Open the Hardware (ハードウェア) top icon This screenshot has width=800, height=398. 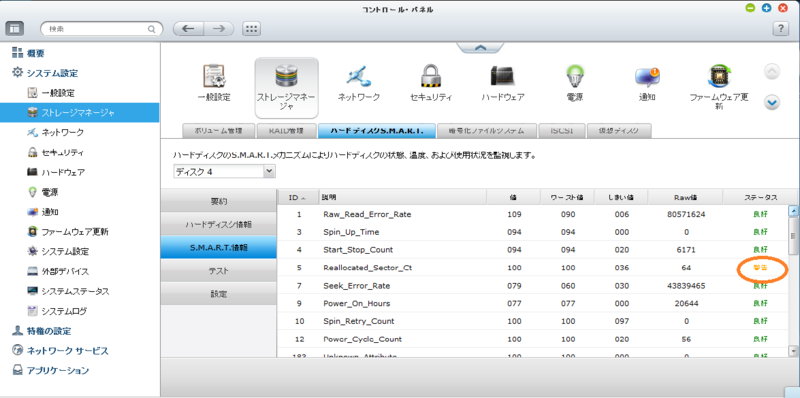503,83
